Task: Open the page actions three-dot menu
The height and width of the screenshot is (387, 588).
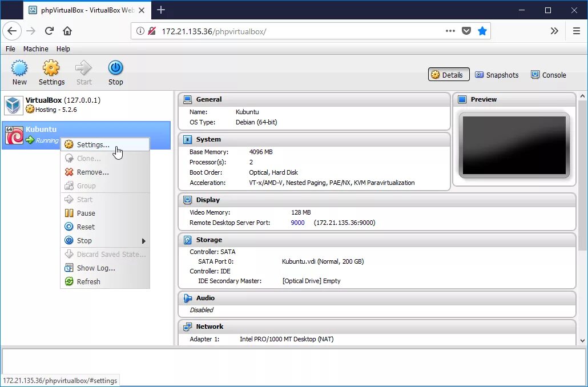Action: (x=450, y=31)
